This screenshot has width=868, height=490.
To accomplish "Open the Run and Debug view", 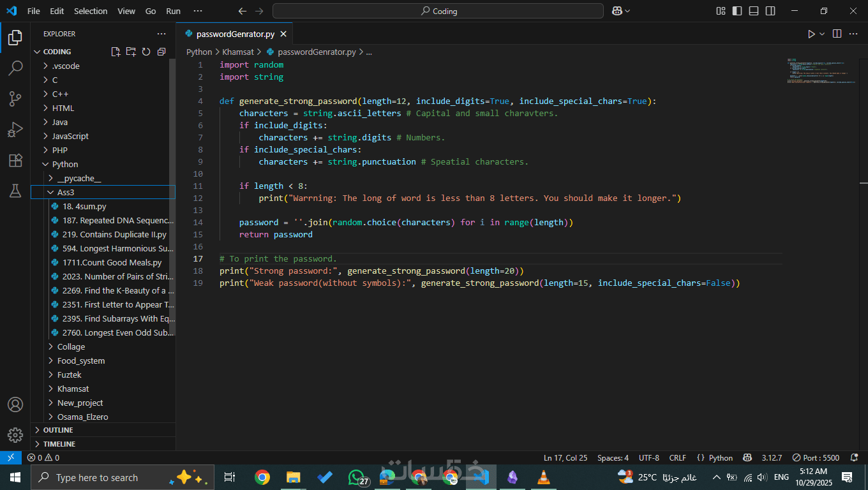I will 15,130.
